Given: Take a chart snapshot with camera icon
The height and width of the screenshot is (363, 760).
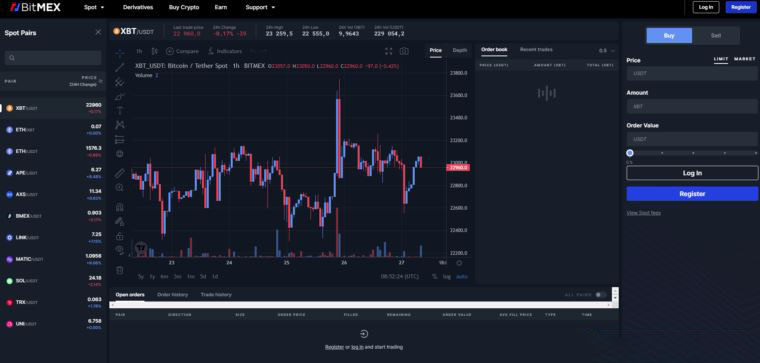Looking at the screenshot, I should click(404, 51).
